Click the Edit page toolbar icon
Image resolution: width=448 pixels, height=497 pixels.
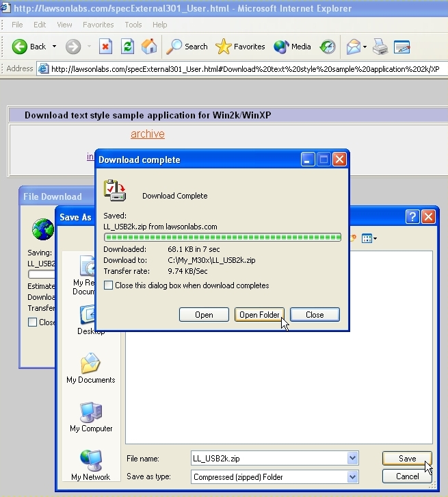(x=402, y=47)
